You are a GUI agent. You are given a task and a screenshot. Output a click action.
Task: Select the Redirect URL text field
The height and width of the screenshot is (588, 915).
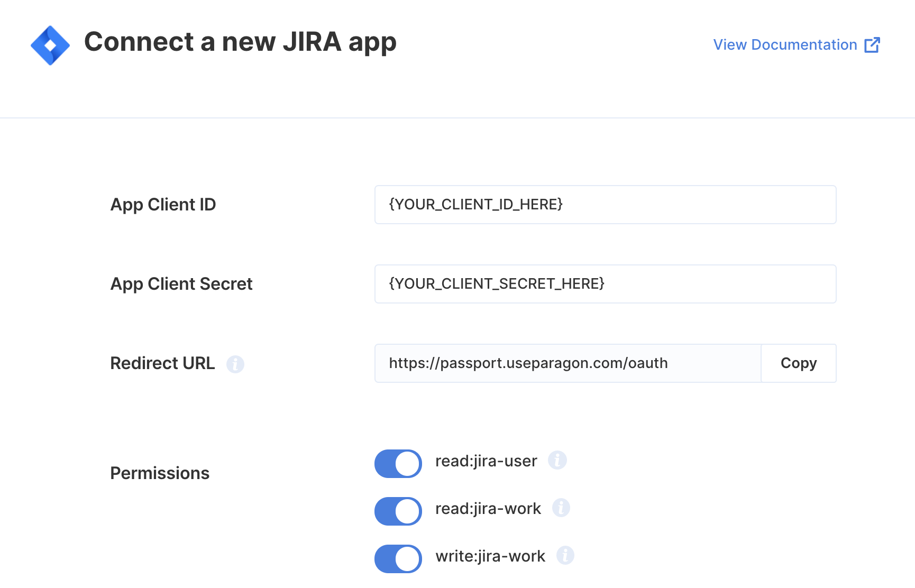click(568, 363)
